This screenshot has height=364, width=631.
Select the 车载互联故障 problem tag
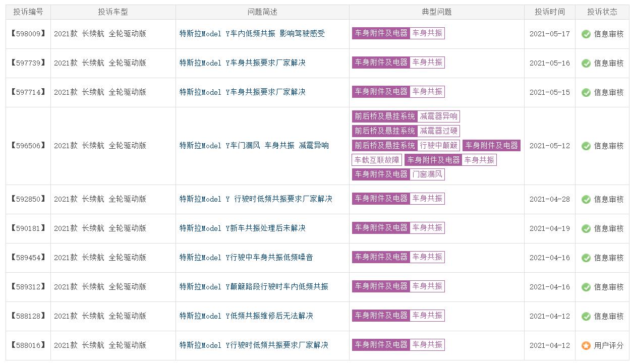pyautogui.click(x=376, y=160)
